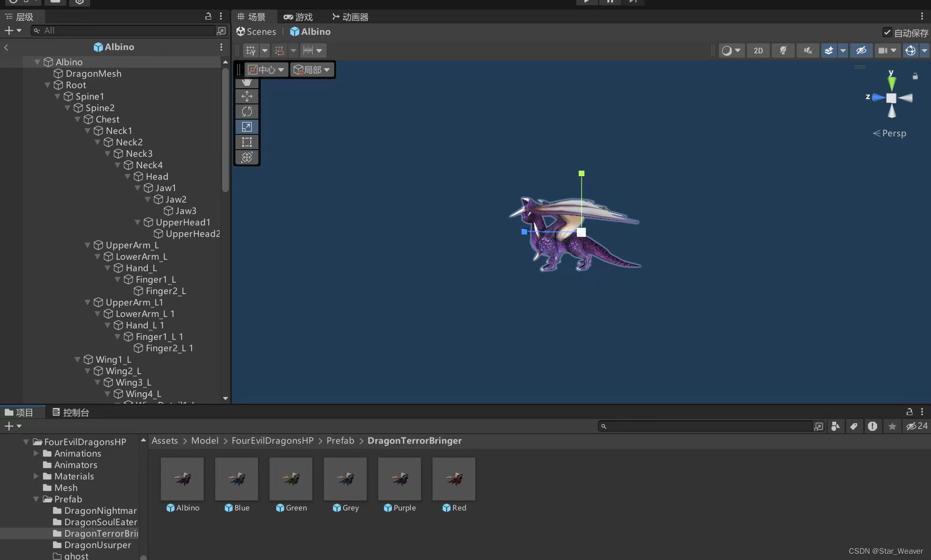Click the scene Gizmos sphere icon

(x=910, y=51)
